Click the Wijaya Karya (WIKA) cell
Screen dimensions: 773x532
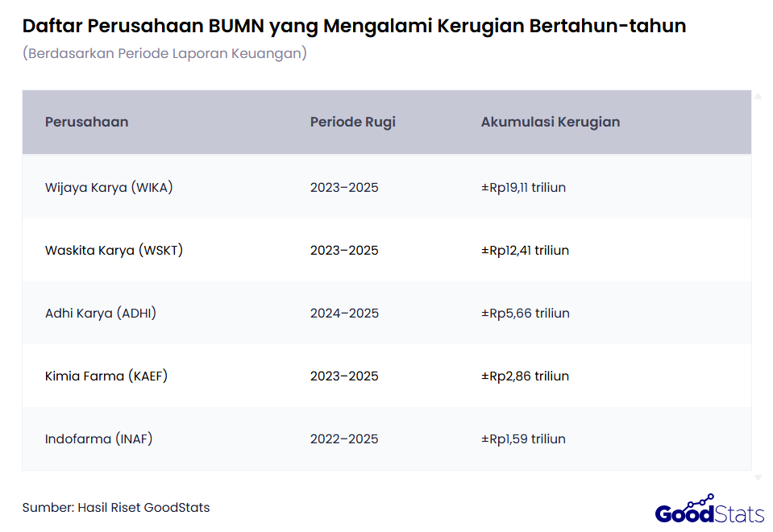109,187
